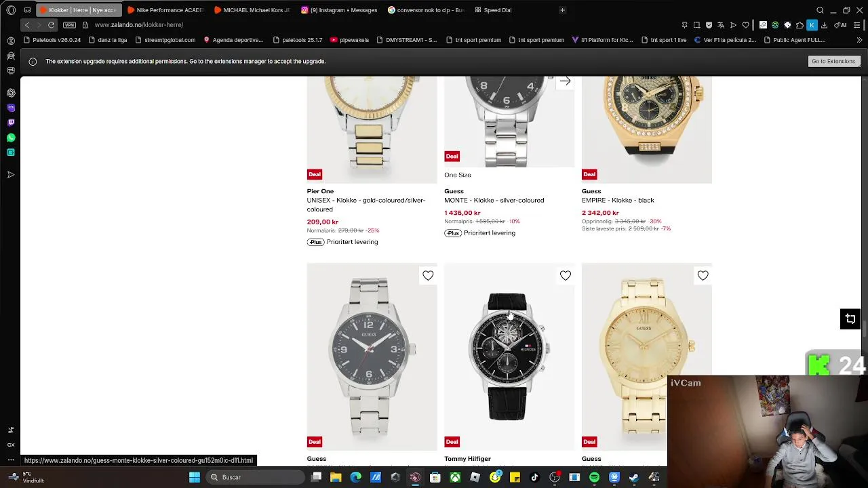Viewport: 868px width, 488px height.
Task: Open the sidebar player arrow icon
Action: click(11, 175)
